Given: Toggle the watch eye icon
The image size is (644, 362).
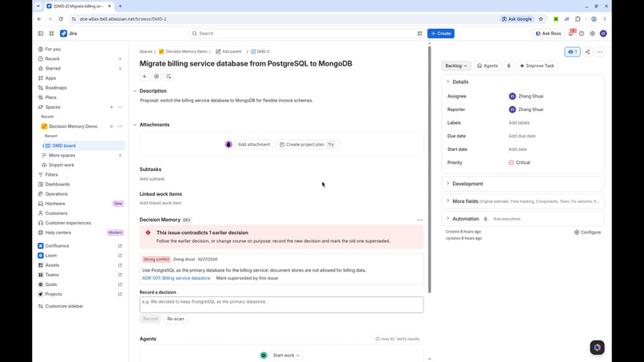Looking at the screenshot, I should [x=573, y=52].
